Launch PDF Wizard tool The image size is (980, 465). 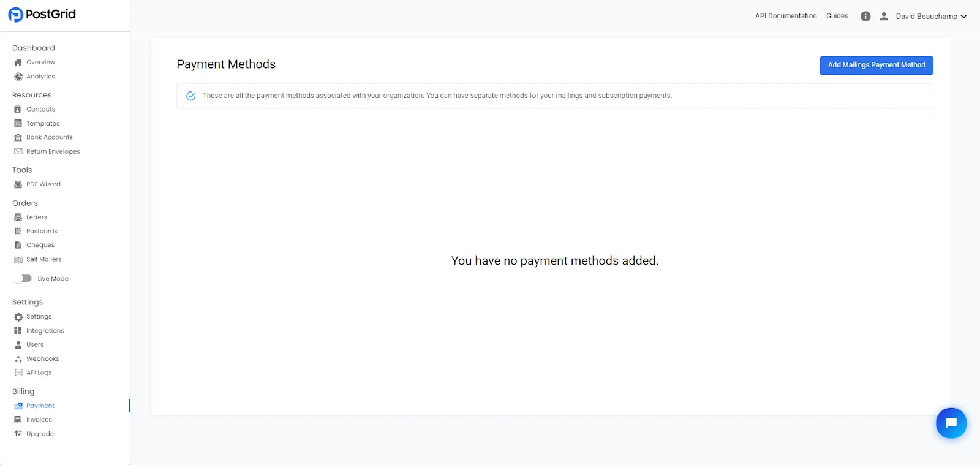tap(43, 184)
